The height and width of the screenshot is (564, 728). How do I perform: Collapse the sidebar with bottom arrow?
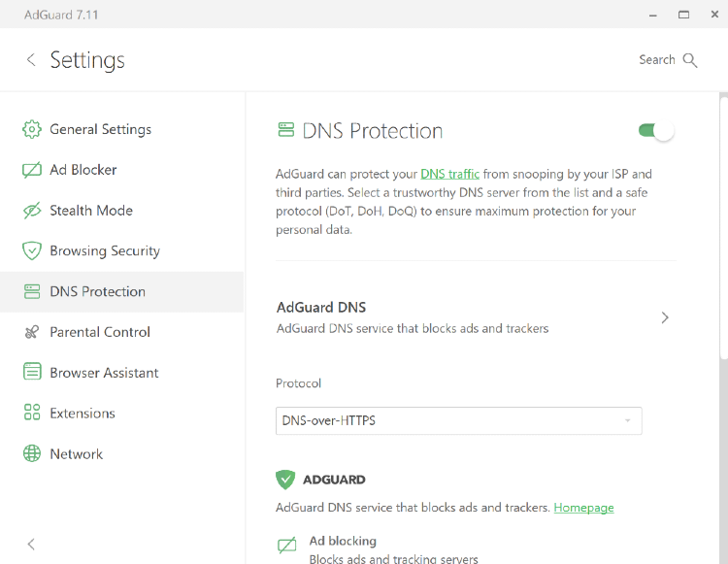click(x=31, y=544)
